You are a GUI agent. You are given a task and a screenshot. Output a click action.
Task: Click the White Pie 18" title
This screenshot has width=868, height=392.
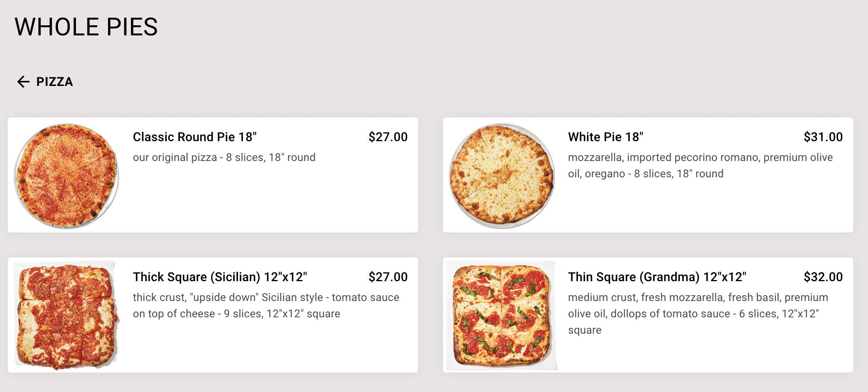[605, 137]
